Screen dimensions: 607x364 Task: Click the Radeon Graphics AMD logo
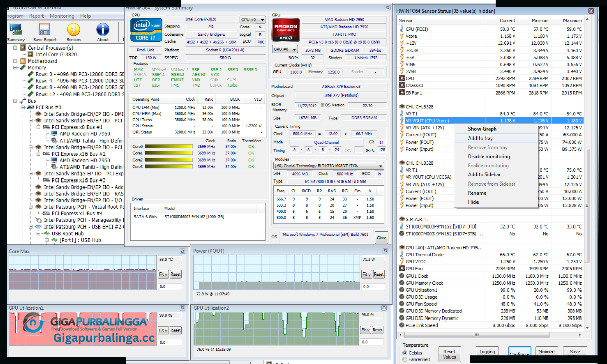[x=286, y=30]
